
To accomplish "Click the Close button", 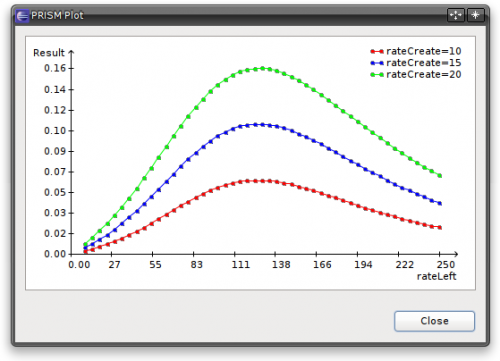I will [434, 321].
